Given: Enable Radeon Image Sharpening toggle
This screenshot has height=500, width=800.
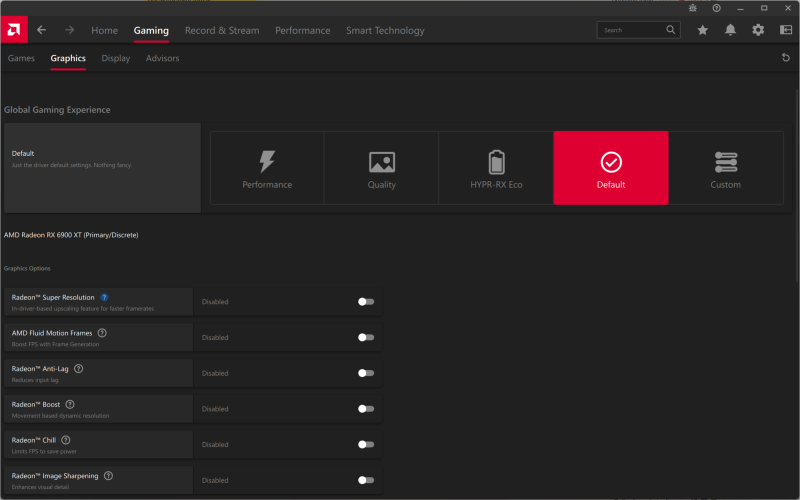Looking at the screenshot, I should [x=366, y=481].
